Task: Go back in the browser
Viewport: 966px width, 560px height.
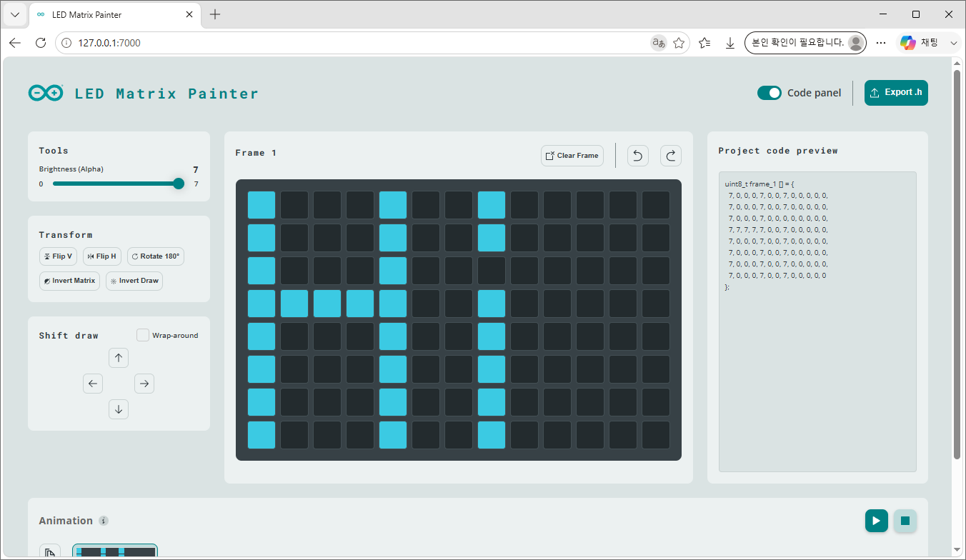Action: pos(15,43)
